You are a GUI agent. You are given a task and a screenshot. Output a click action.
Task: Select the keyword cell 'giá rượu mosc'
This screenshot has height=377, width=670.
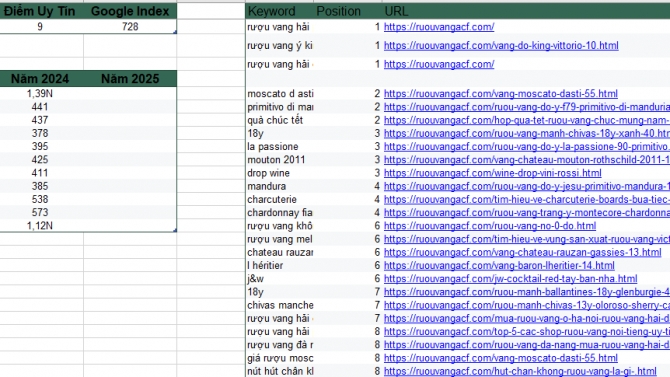click(x=280, y=358)
